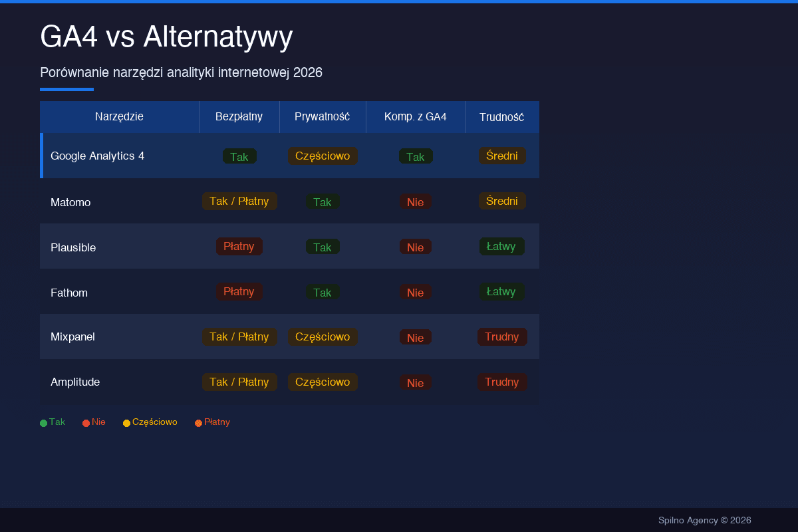Click the Matomo row name

pyautogui.click(x=70, y=202)
